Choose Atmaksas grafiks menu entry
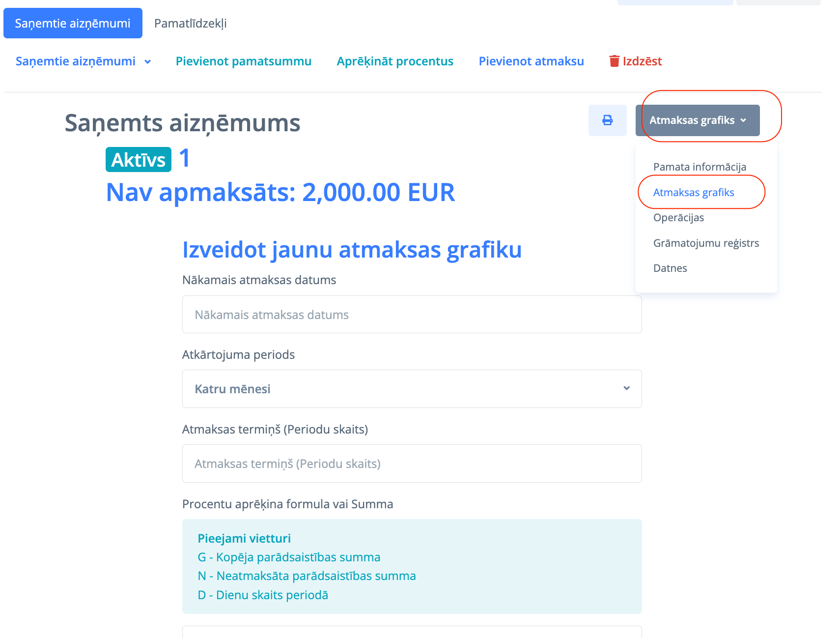Image resolution: width=840 pixels, height=638 pixels. point(693,193)
